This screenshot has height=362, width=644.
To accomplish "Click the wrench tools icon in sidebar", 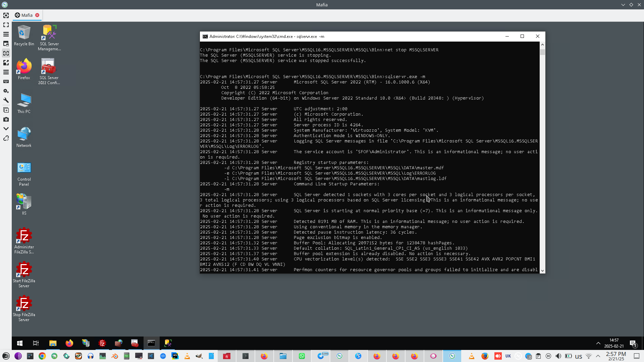I will (x=6, y=100).
